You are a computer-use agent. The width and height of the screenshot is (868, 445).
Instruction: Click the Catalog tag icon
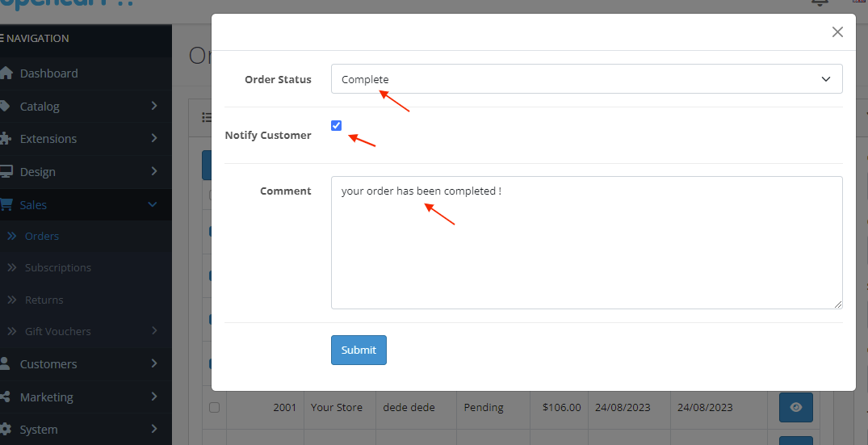pos(6,107)
